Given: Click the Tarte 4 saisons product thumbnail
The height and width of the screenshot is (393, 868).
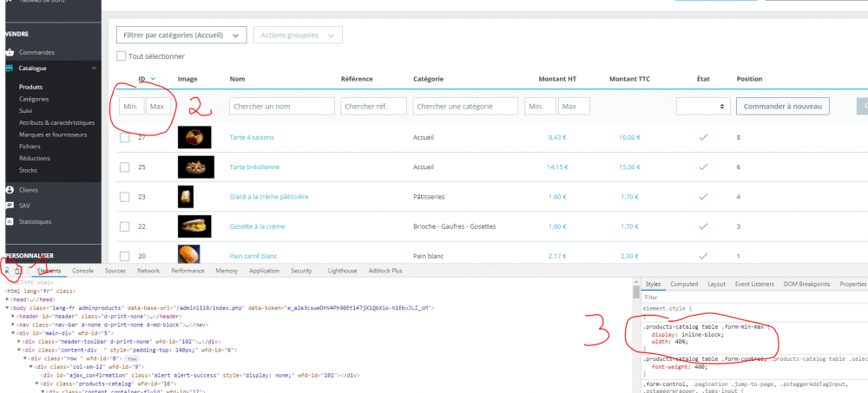Looking at the screenshot, I should 194,137.
